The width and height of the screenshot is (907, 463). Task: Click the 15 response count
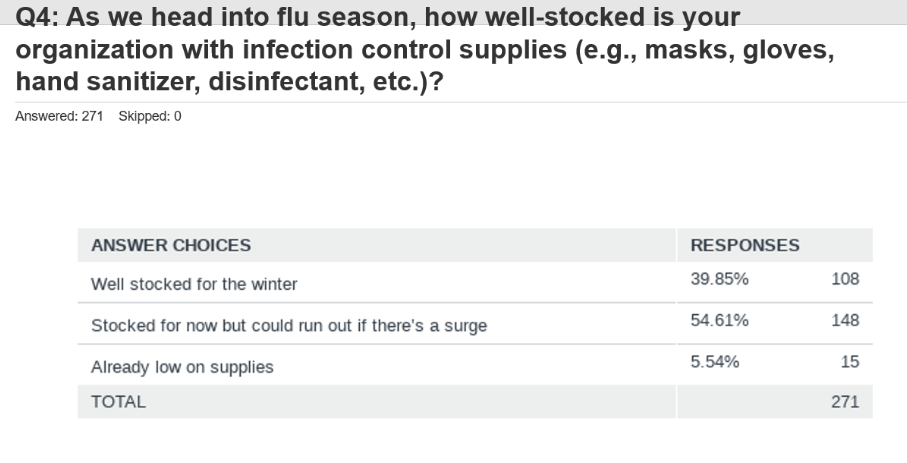coord(850,362)
